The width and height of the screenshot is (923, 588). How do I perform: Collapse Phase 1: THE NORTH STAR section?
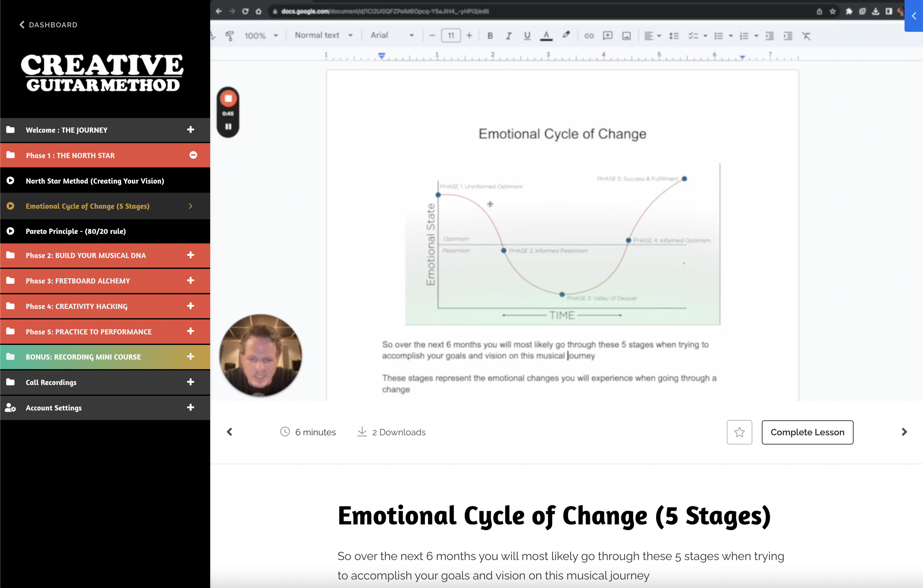pyautogui.click(x=193, y=155)
